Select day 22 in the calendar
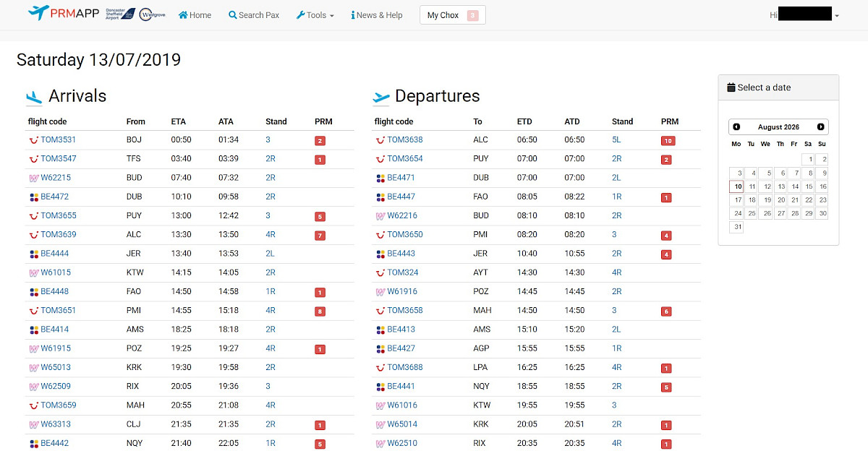The height and width of the screenshot is (451, 868). click(x=809, y=200)
